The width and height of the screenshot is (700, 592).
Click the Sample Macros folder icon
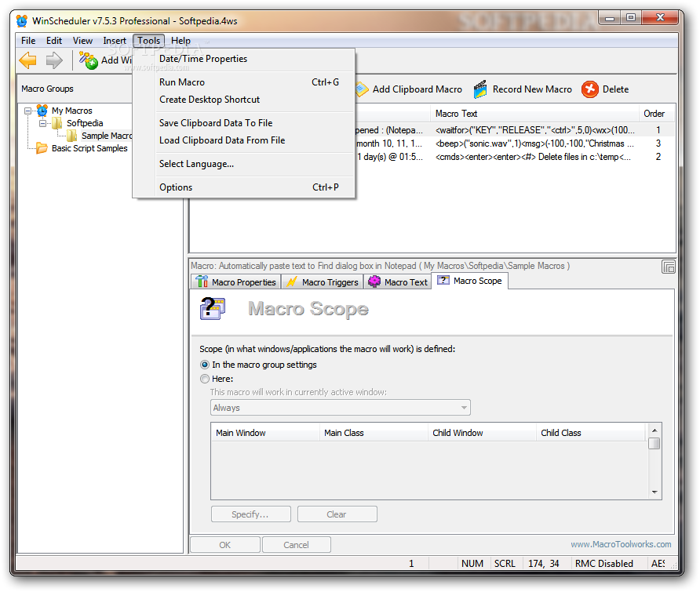(72, 136)
